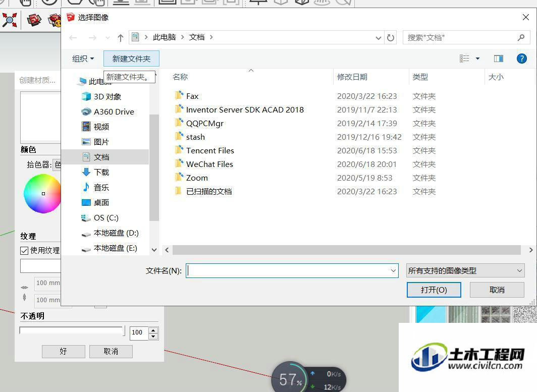Toggle the 使用纹理 checkbox
537x392 pixels.
tap(24, 251)
